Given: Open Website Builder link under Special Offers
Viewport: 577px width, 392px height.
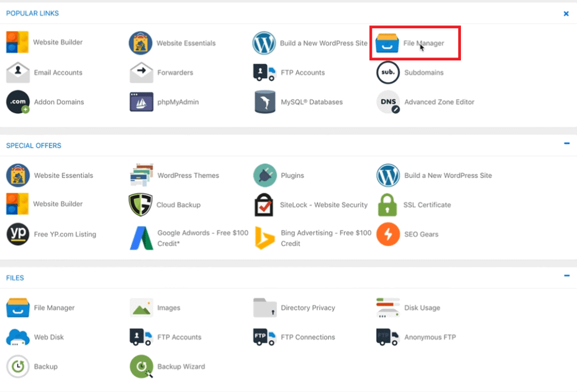Looking at the screenshot, I should 58,204.
